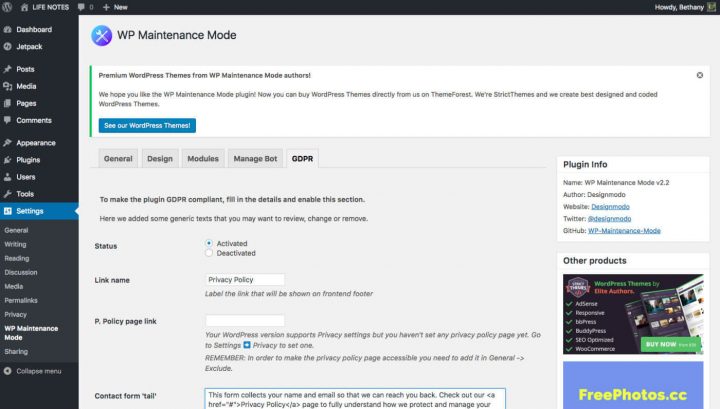Click the Media sidebar icon
This screenshot has width=720, height=409.
click(x=7, y=86)
